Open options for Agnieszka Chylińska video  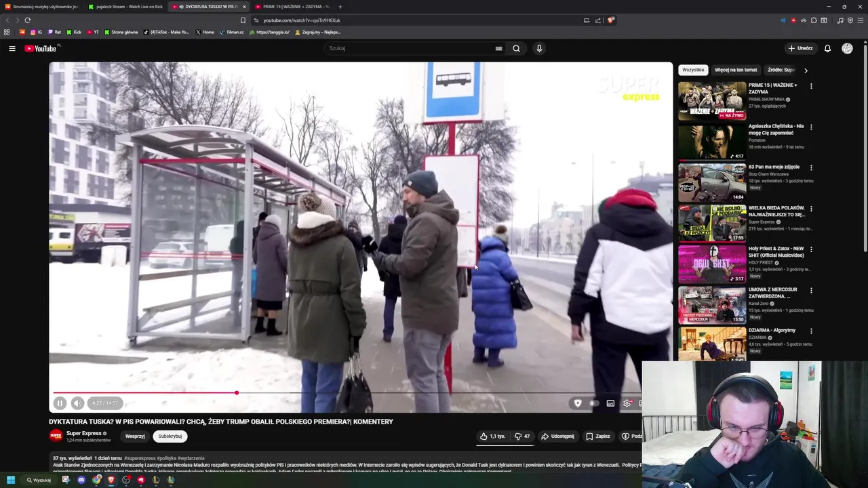[x=811, y=127]
